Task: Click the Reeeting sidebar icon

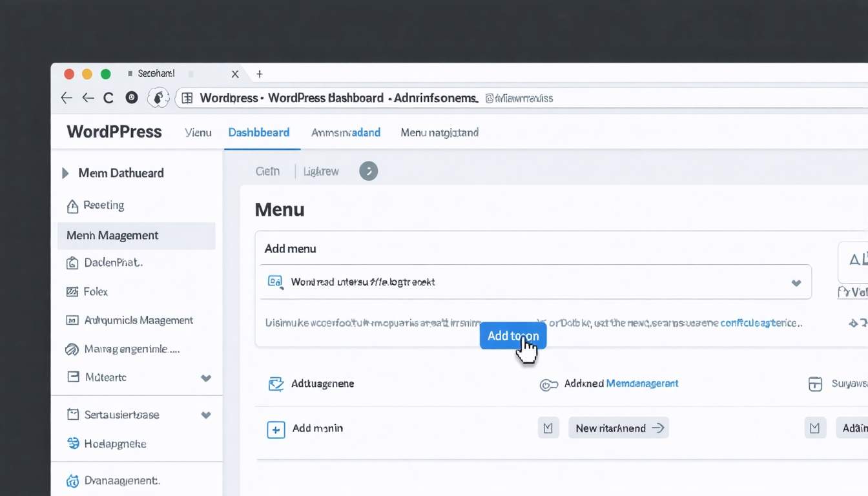Action: pyautogui.click(x=73, y=206)
